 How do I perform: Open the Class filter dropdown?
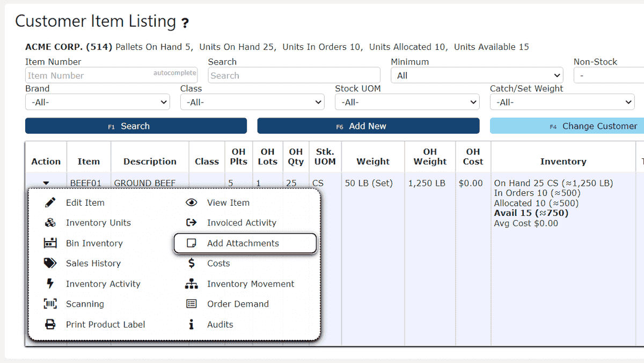click(252, 102)
